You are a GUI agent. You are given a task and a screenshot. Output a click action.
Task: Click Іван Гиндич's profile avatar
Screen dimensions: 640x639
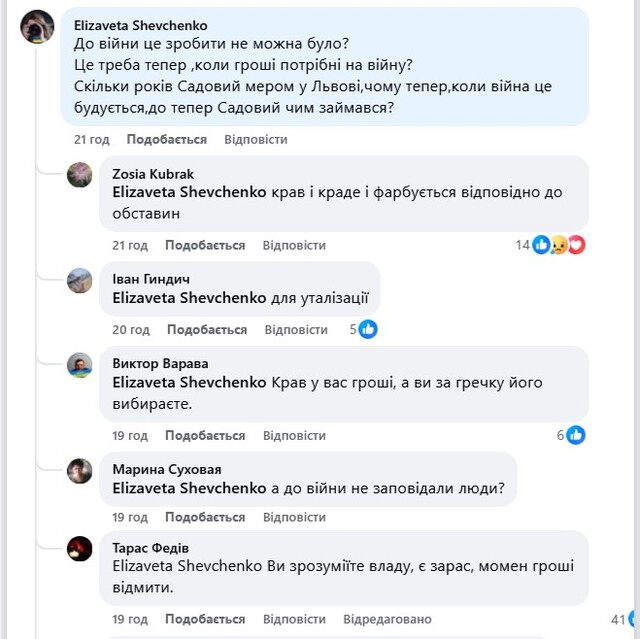pos(80,281)
